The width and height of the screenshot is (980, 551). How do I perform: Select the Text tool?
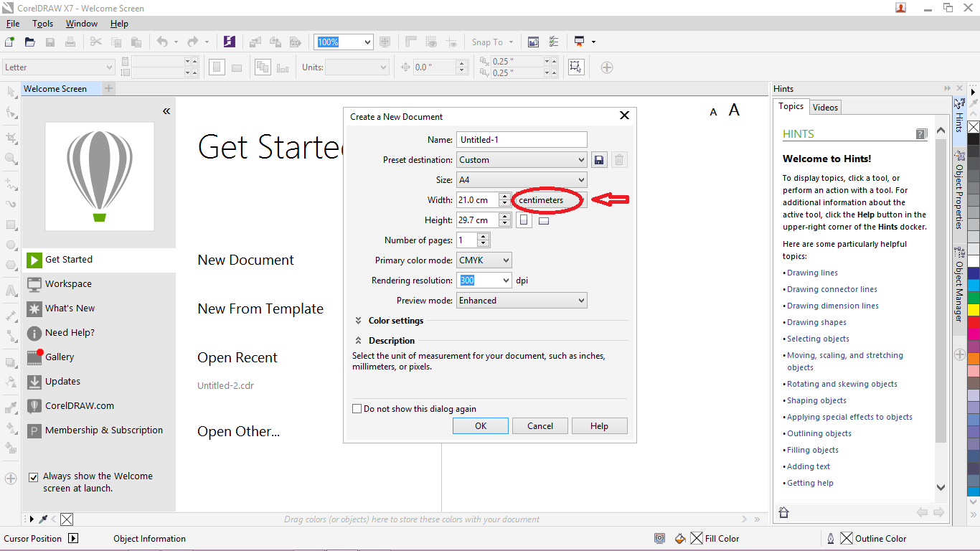10,289
